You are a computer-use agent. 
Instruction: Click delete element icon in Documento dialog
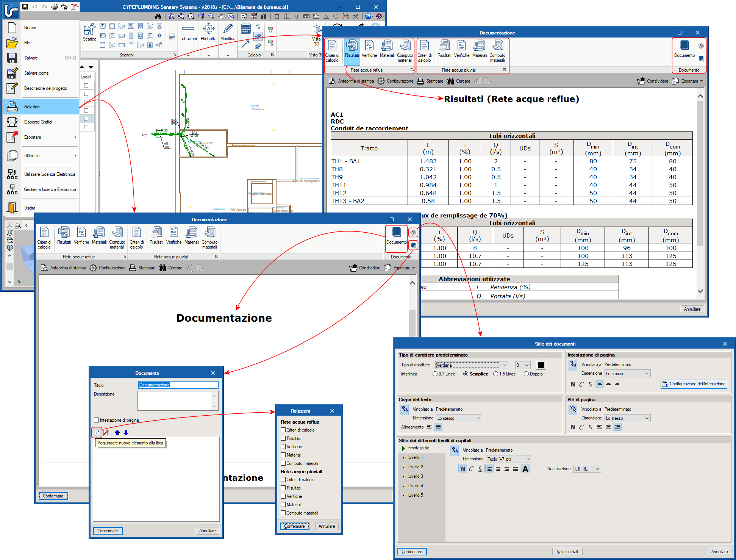pyautogui.click(x=106, y=433)
